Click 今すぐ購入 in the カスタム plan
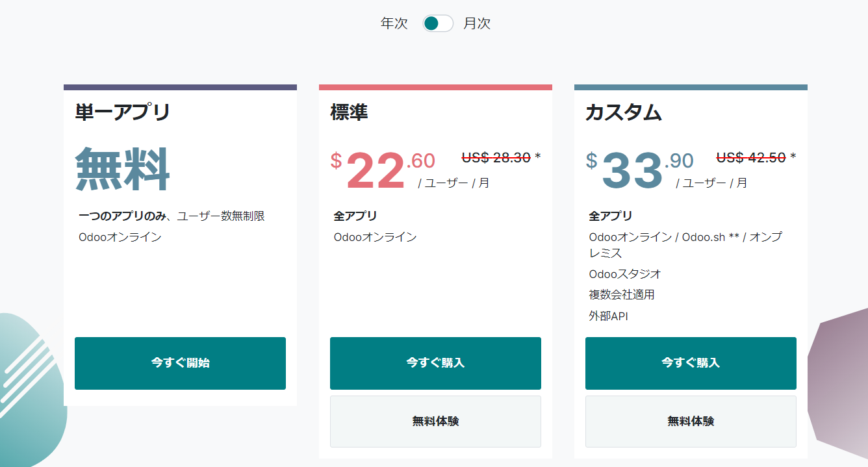 [x=691, y=363]
